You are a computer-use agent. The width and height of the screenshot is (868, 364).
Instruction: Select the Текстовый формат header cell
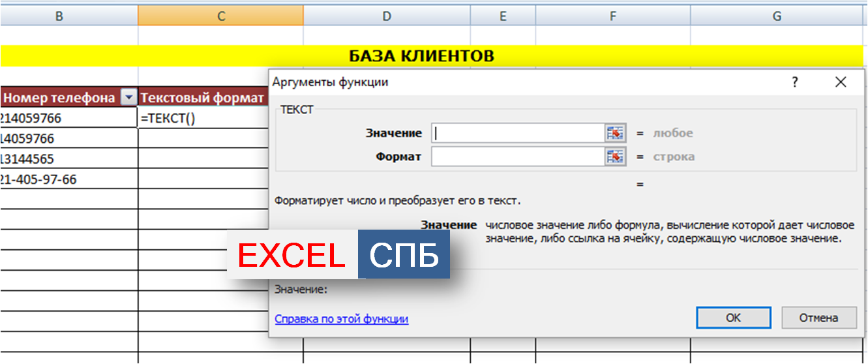point(202,98)
